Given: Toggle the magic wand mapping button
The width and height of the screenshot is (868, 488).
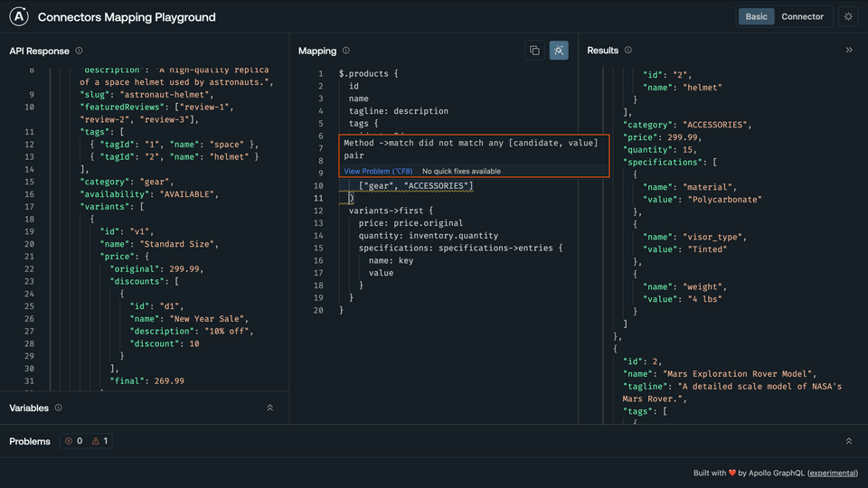Looking at the screenshot, I should 559,51.
